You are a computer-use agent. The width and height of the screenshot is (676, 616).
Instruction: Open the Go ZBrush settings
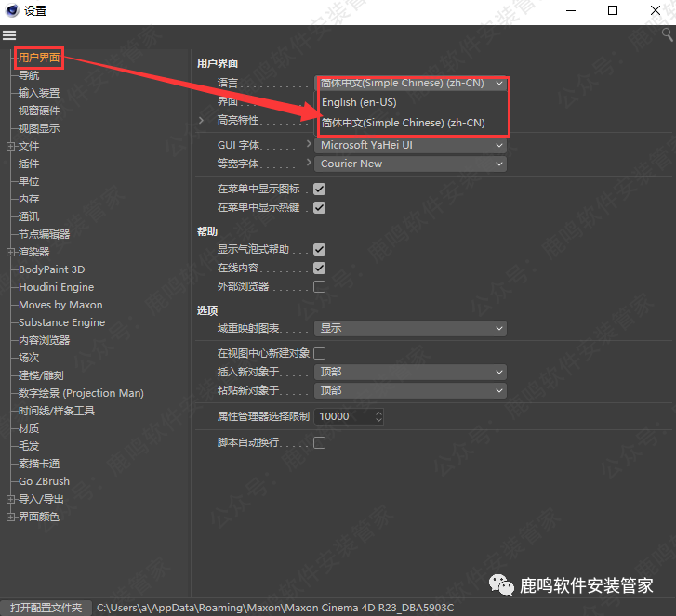click(x=44, y=481)
